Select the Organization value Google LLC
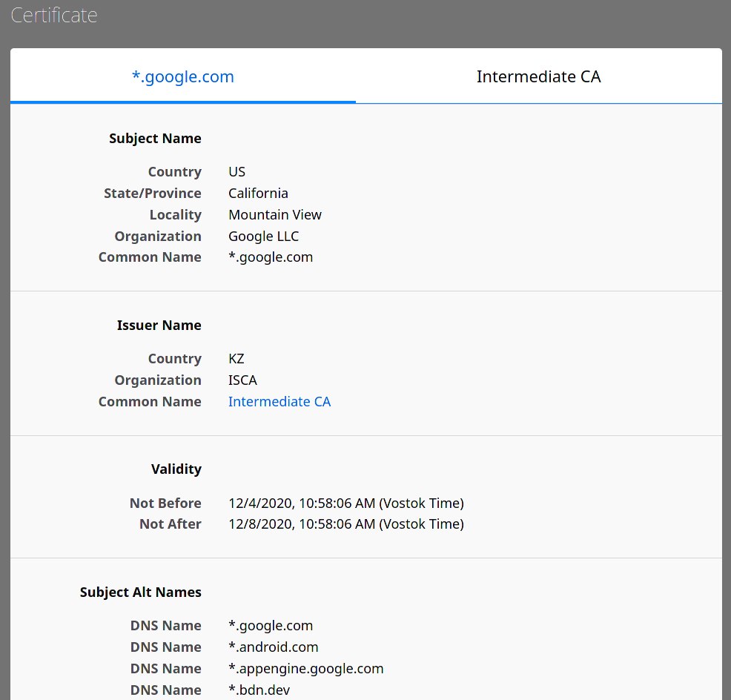This screenshot has height=700, width=731. point(263,236)
